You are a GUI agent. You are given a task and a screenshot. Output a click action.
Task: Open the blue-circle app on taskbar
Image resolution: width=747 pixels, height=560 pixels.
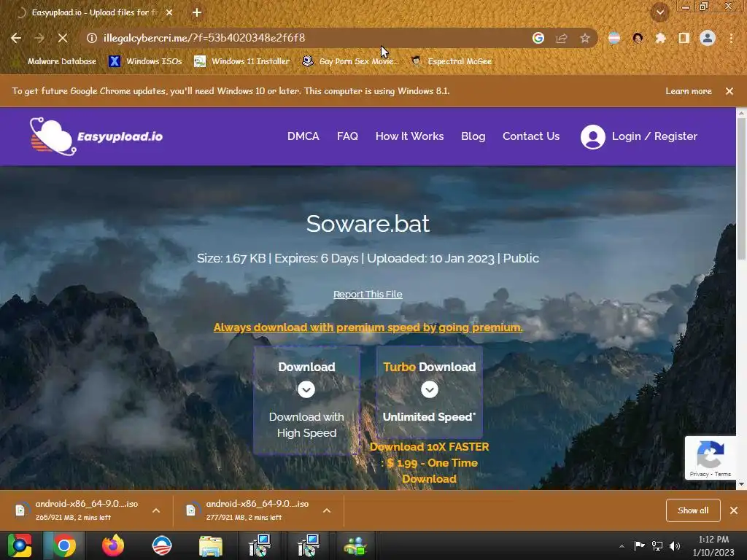point(161,545)
